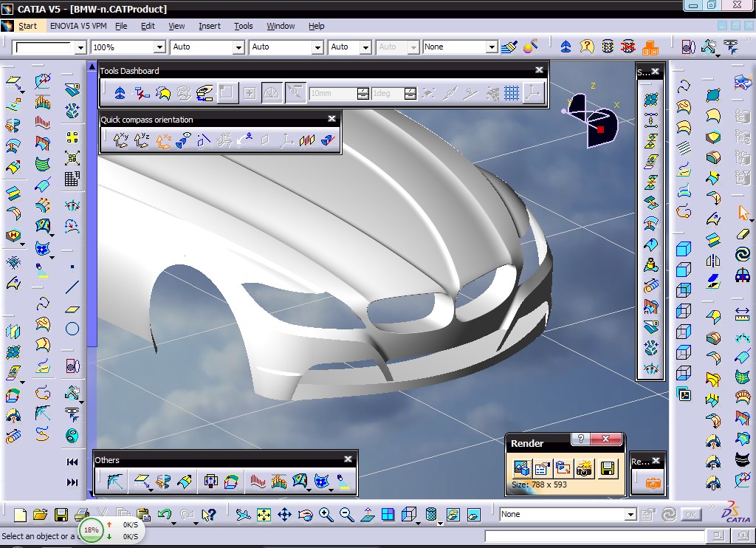This screenshot has height=548, width=756.
Task: Toggle the keep original square button in Tools Dashboard
Action: coord(227,92)
